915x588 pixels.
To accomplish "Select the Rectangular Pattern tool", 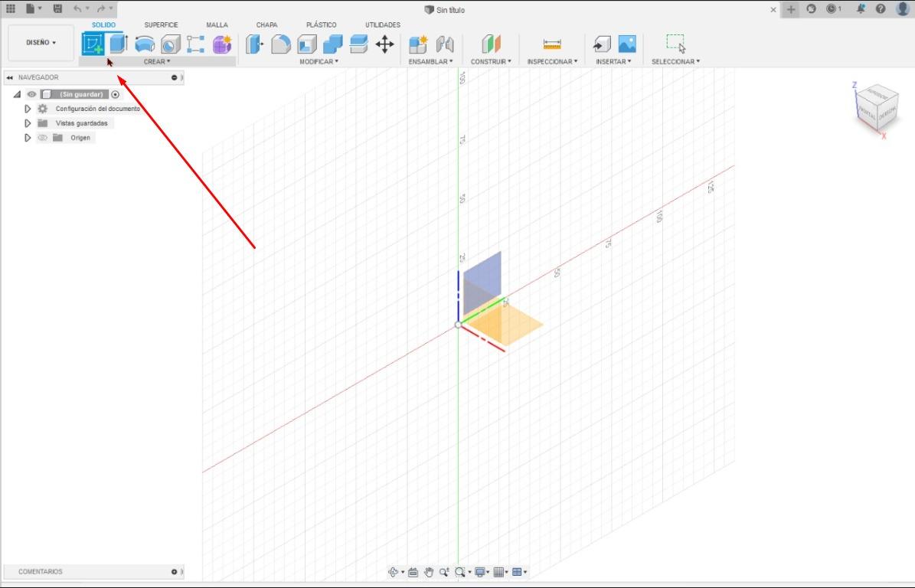I will tap(195, 44).
